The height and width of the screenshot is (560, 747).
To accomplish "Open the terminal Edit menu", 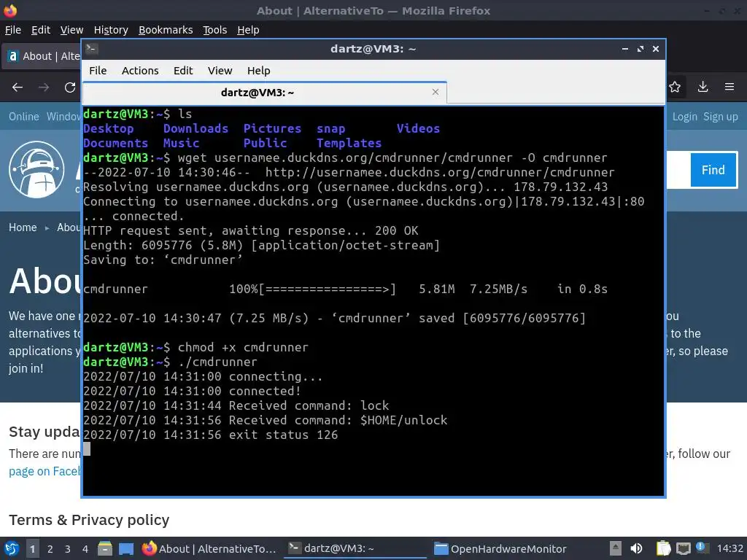I will (x=183, y=71).
